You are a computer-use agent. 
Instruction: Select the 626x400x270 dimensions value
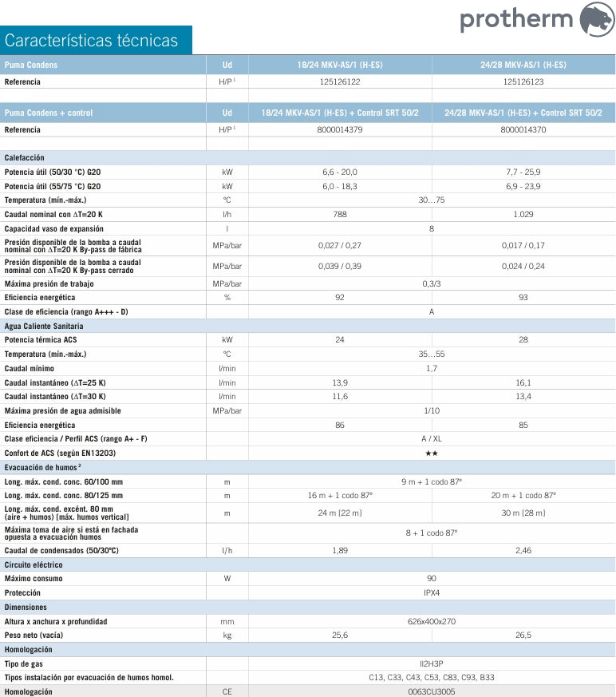(432, 621)
